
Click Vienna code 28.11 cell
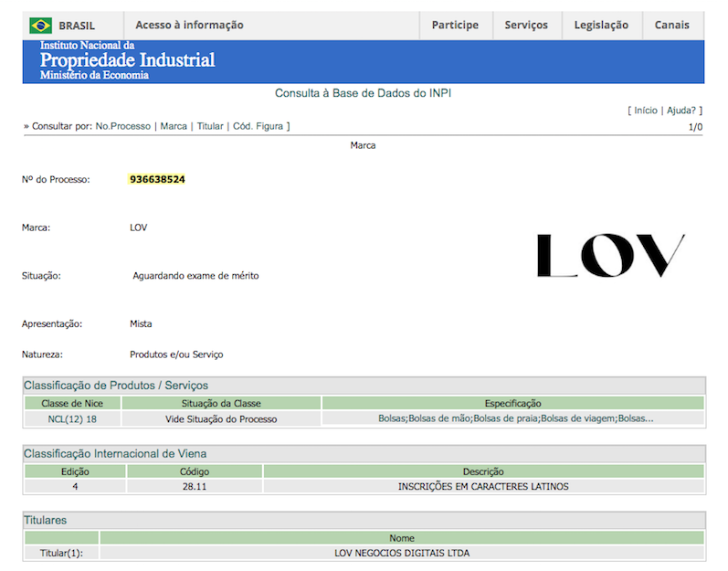click(194, 487)
